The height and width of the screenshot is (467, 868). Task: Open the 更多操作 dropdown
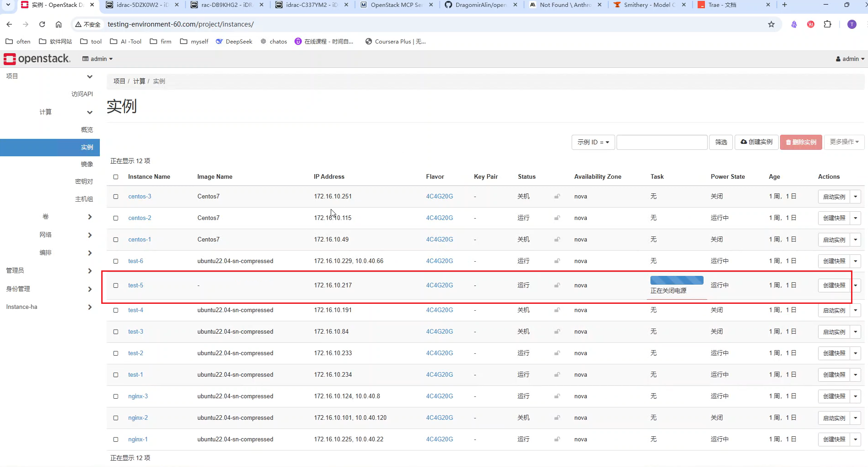pos(844,142)
